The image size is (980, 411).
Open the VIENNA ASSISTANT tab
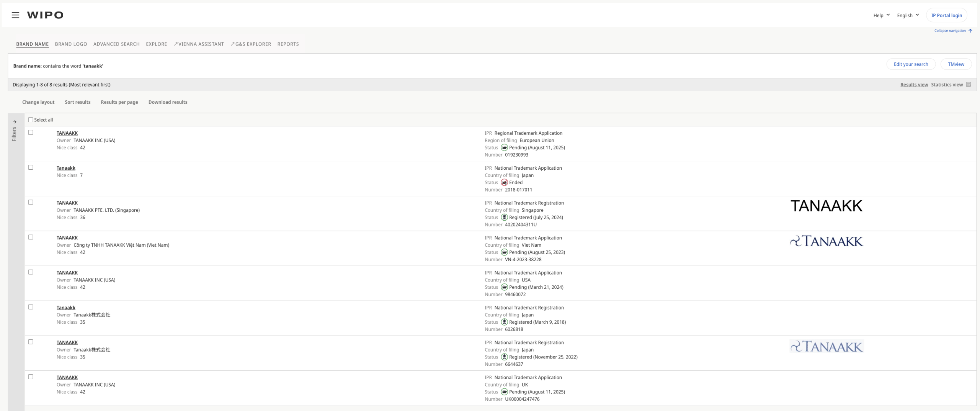199,44
